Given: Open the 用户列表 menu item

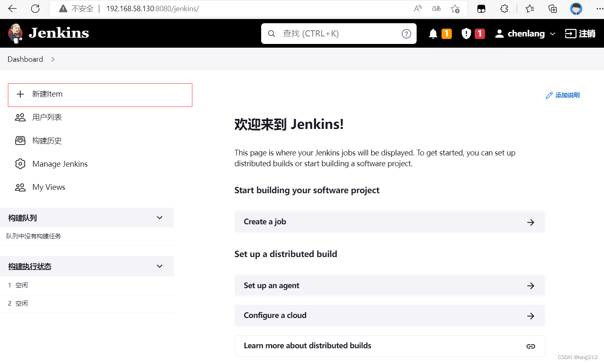Looking at the screenshot, I should pyautogui.click(x=47, y=117).
